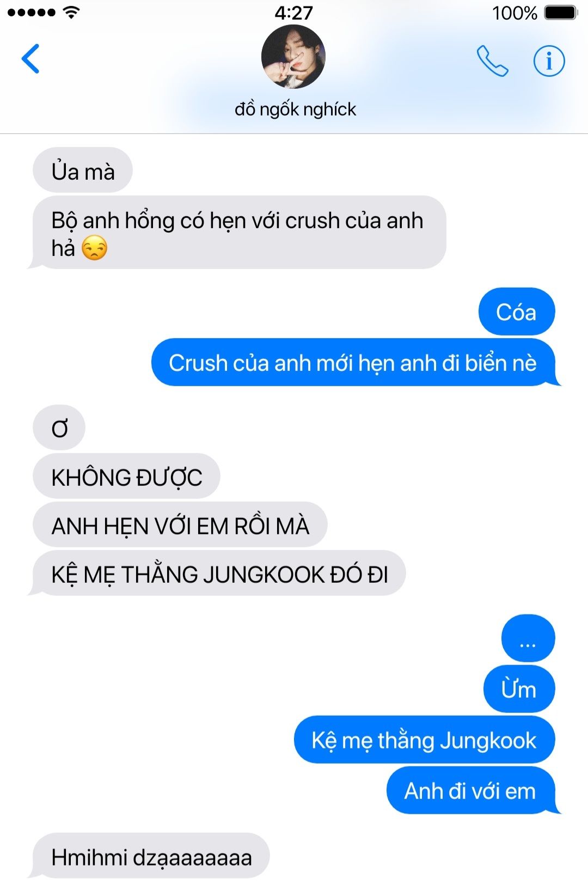Image resolution: width=588 pixels, height=890 pixels.
Task: Select the 'KỆ MẸ THẰNG JUNGKOOK ĐÓ ĐI' bubble
Action: [218, 573]
